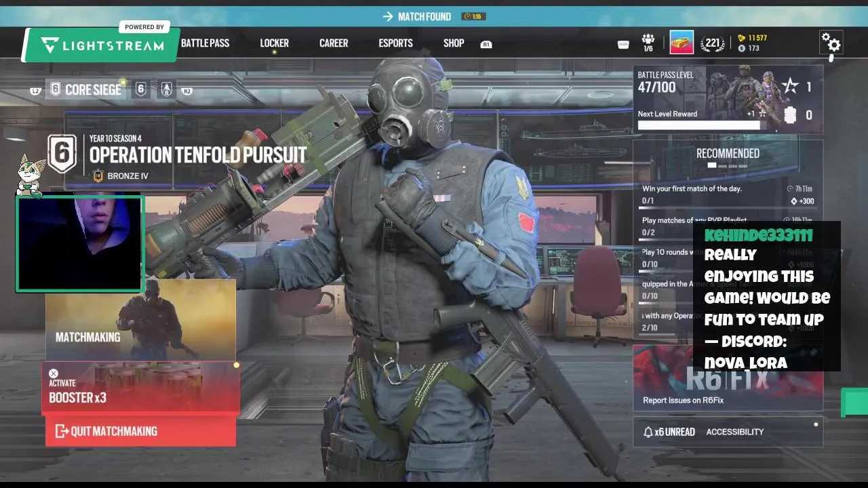Click the streamer webcam overlay
868x488 pixels.
80,245
